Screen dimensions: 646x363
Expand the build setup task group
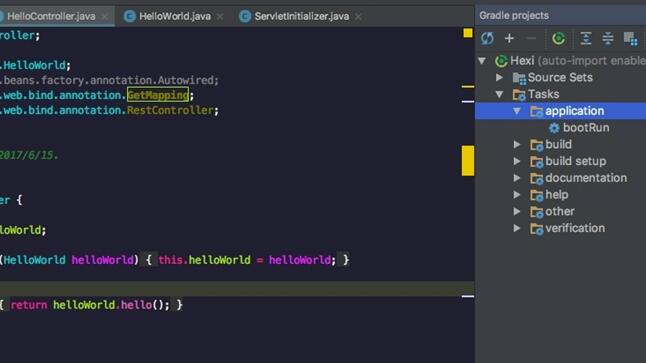(517, 161)
